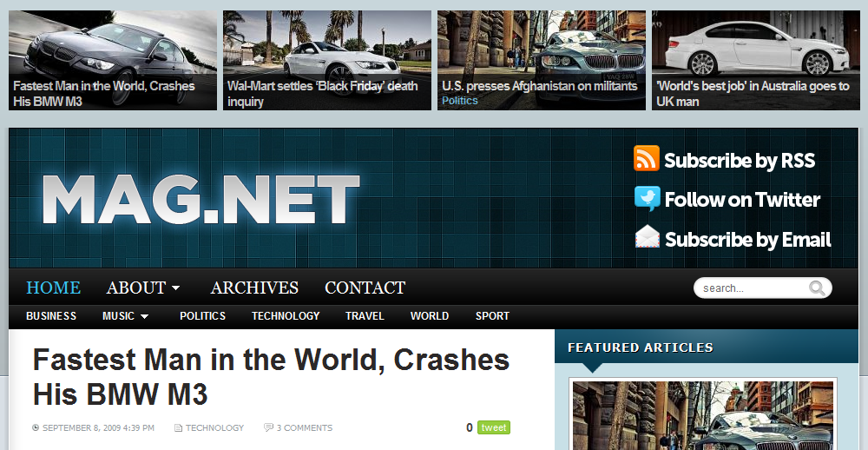Viewport: 868px width, 450px height.
Task: Open Wal-Mart Black Friday thumbnail
Action: [327, 60]
